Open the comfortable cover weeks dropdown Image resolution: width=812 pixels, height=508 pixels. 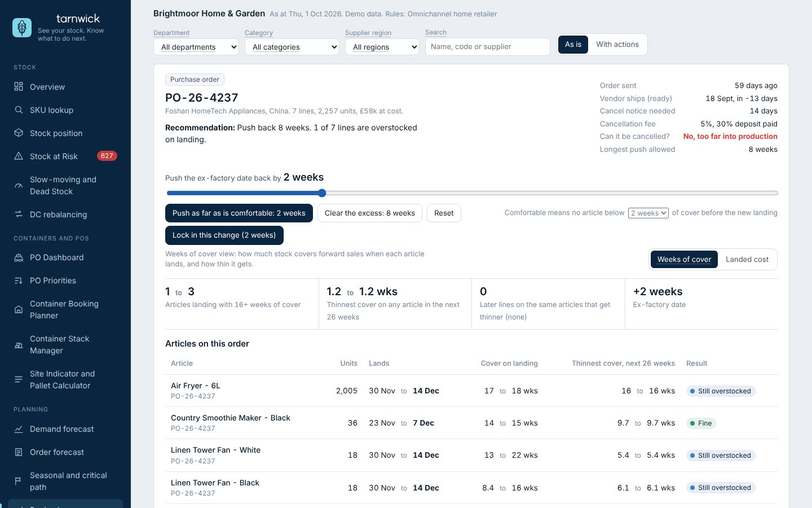pos(648,213)
